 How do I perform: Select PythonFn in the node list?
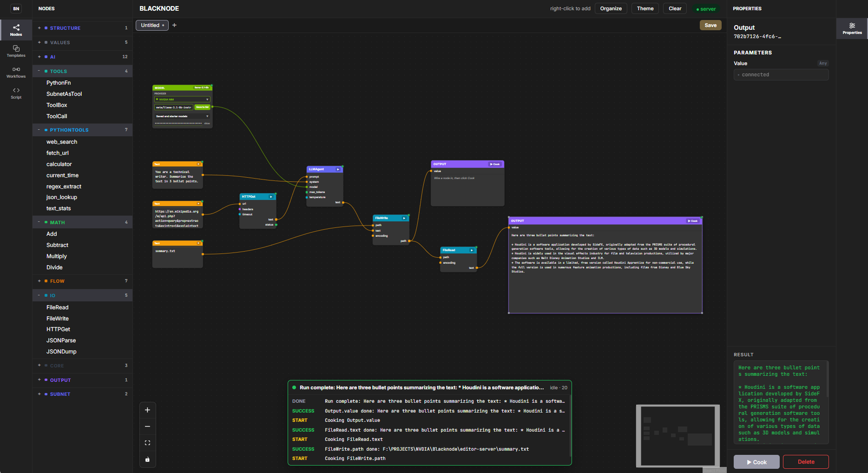click(x=59, y=83)
